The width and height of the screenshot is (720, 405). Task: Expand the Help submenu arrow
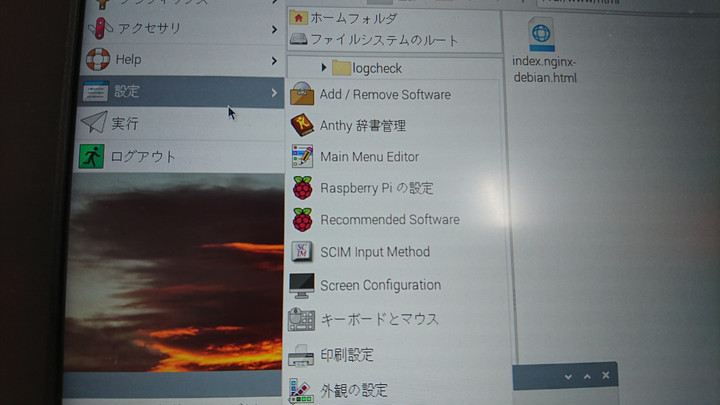pyautogui.click(x=274, y=60)
